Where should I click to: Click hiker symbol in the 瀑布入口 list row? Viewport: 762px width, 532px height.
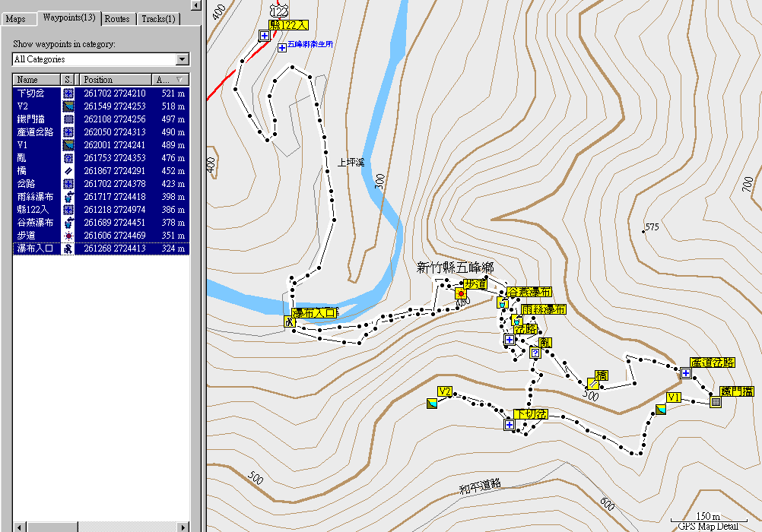click(x=68, y=249)
